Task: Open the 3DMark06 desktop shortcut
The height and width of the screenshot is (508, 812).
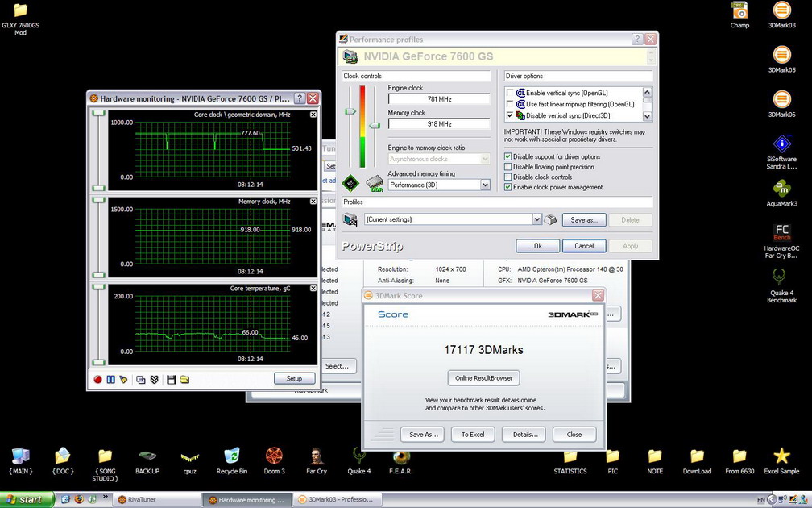Action: tap(781, 104)
